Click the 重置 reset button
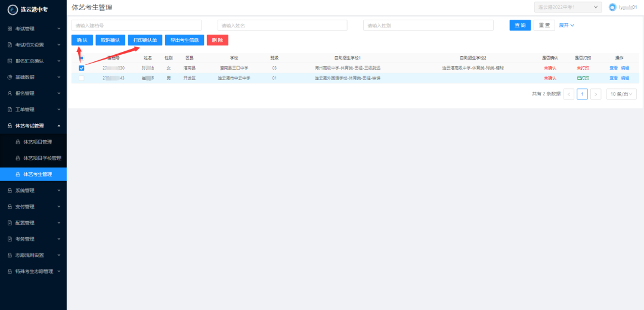Viewport: 644px width, 310px height. [544, 25]
